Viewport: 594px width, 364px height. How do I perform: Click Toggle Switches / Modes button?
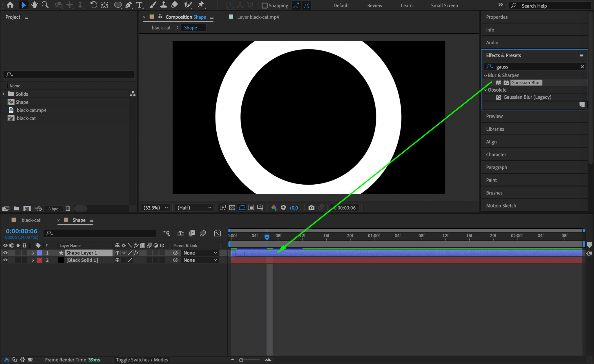(142, 360)
